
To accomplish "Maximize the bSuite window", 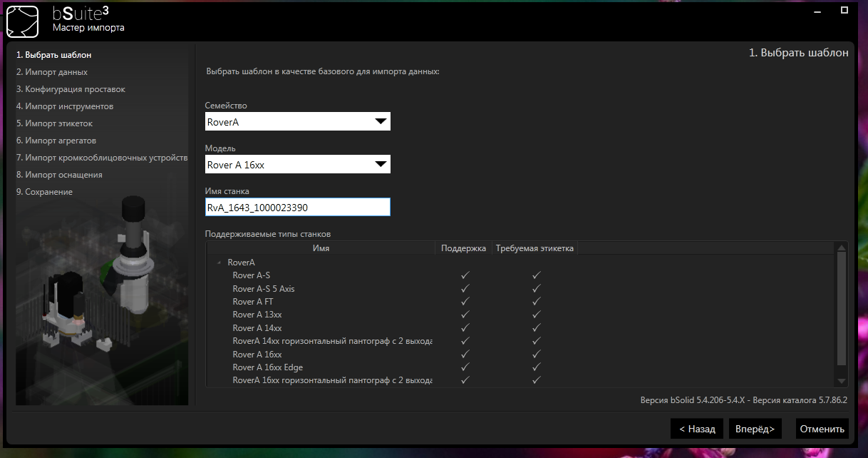I will tap(844, 11).
